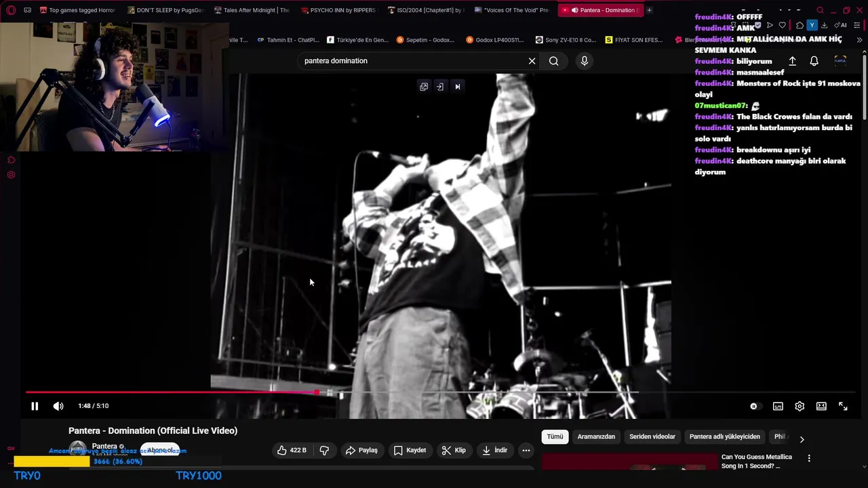The width and height of the screenshot is (868, 488).
Task: Click the progress bar scrubber dot
Action: (317, 392)
